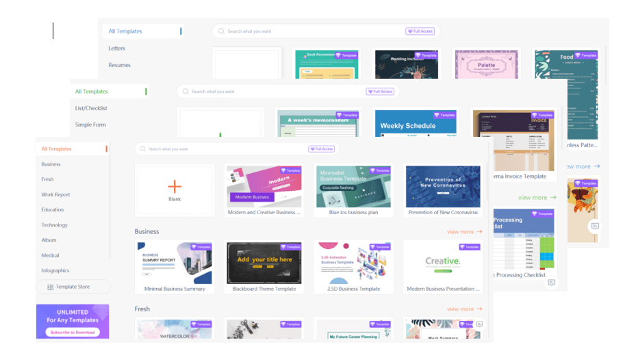Open 2.5D Business Template
Viewport: 638px width, 364px height.
(354, 268)
